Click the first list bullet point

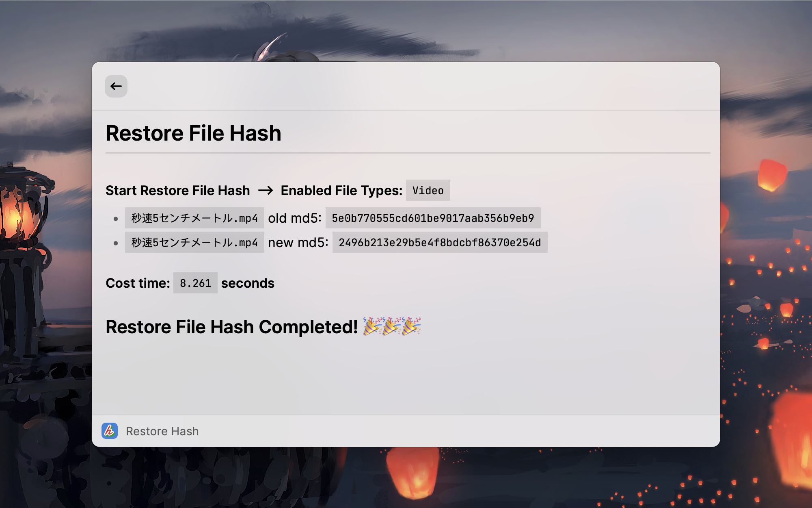pos(116,219)
